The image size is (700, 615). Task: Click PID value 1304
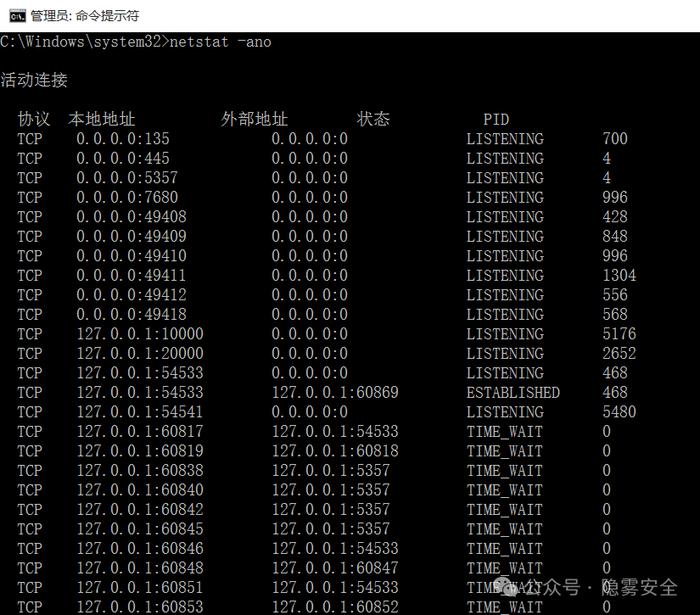(619, 276)
